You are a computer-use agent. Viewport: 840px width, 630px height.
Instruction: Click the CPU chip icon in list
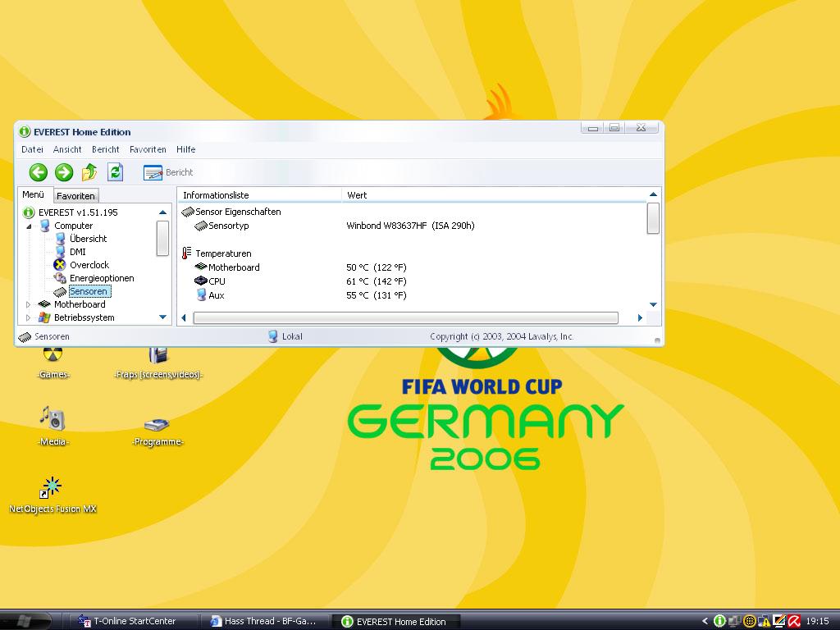coord(201,281)
